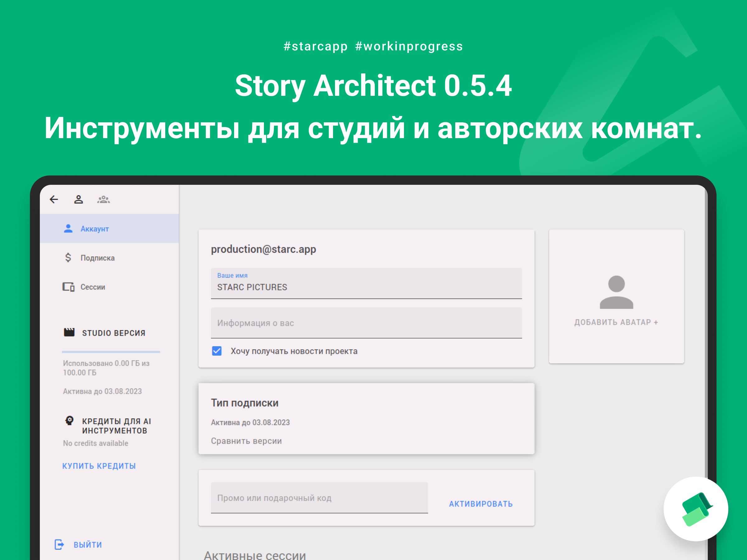Viewport: 747px width, 560px height.
Task: Click the Story Architect logo badge
Action: 696,509
